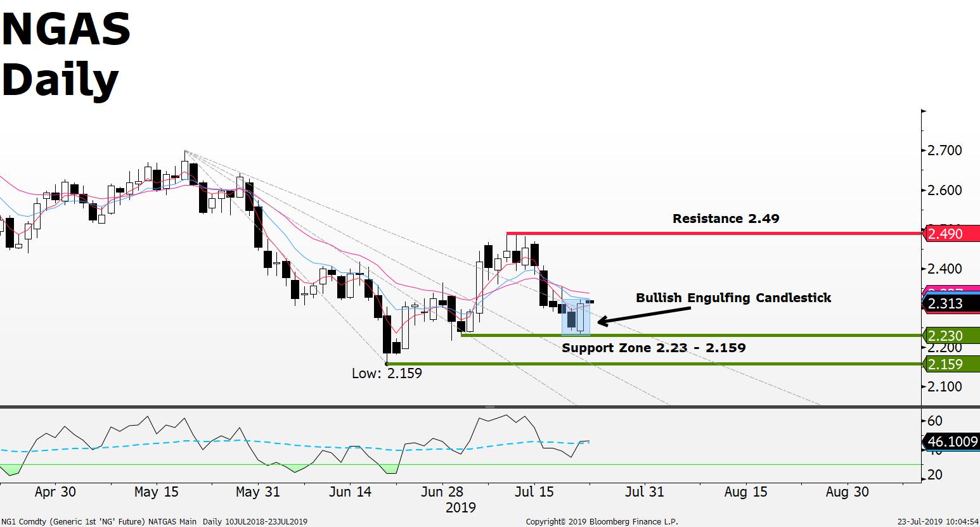
Task: Click the green 2.159 support price tag
Action: tap(950, 364)
